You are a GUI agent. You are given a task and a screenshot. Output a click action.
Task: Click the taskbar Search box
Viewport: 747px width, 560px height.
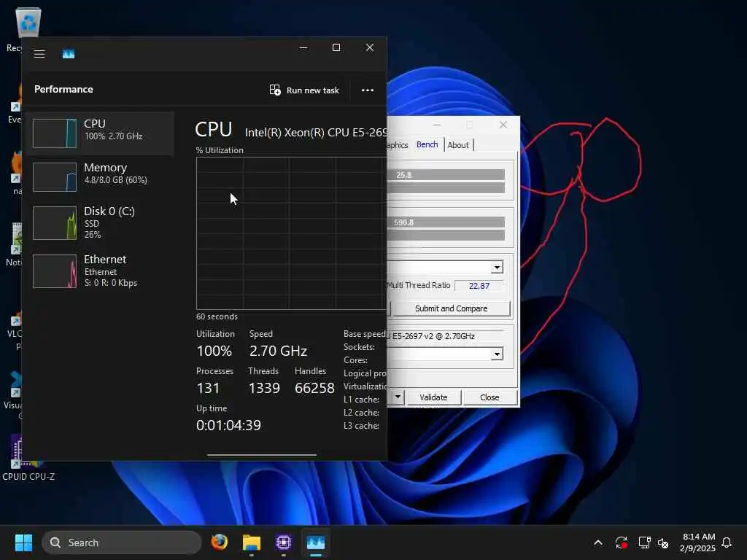(122, 542)
